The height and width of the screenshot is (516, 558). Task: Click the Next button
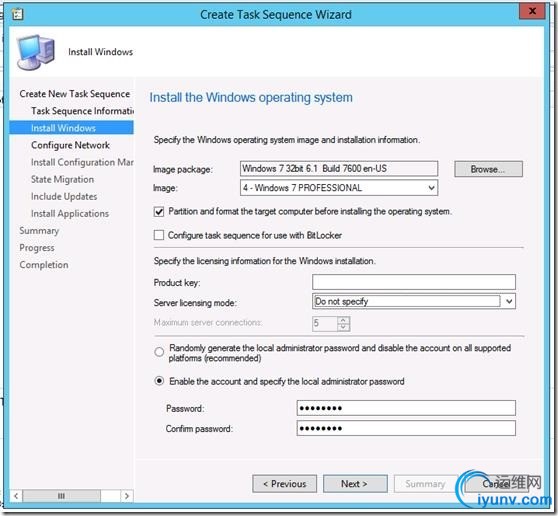[355, 484]
